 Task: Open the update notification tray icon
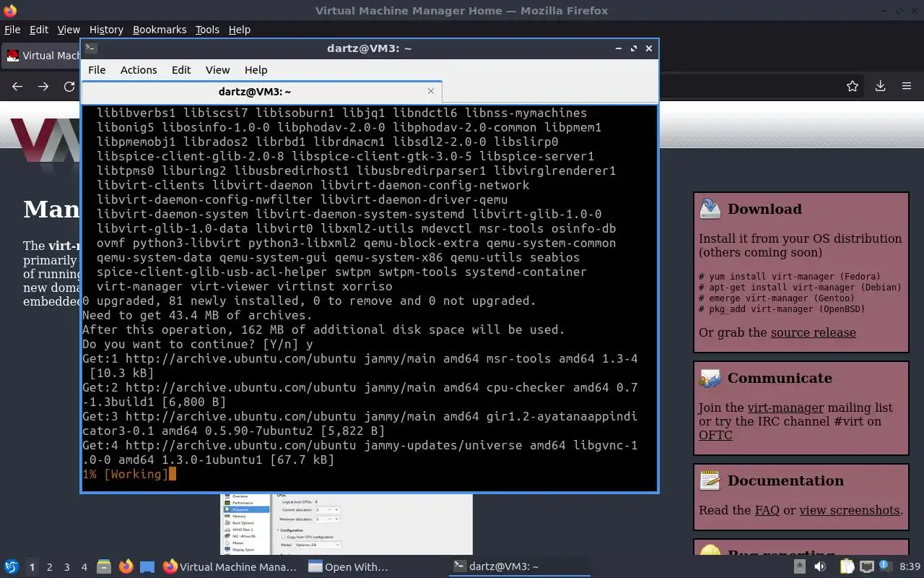click(x=887, y=567)
